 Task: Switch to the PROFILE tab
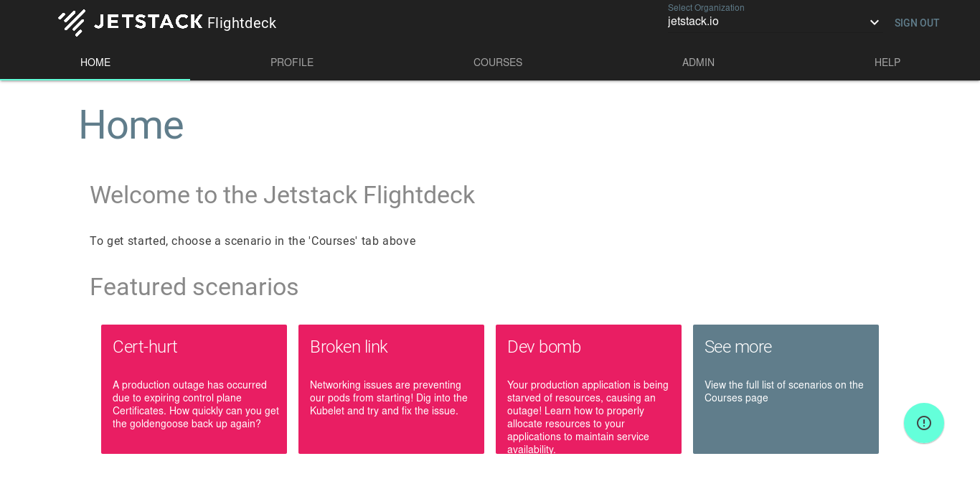click(292, 62)
